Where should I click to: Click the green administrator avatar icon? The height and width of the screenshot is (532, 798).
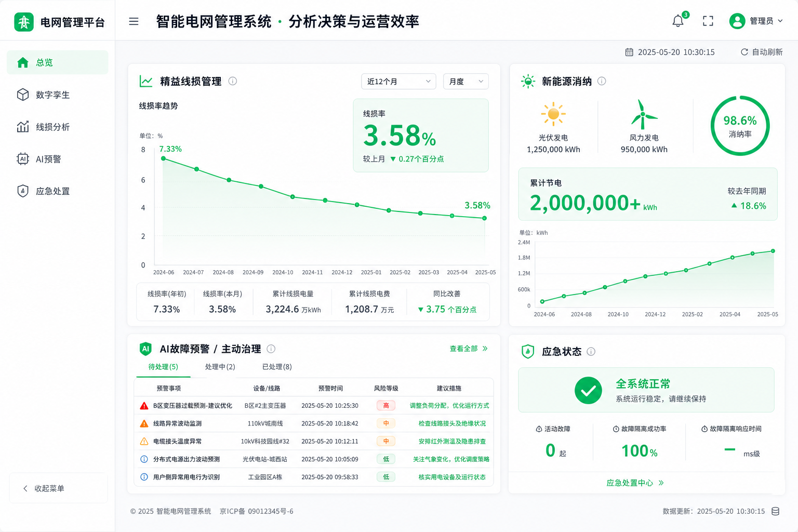pos(737,21)
